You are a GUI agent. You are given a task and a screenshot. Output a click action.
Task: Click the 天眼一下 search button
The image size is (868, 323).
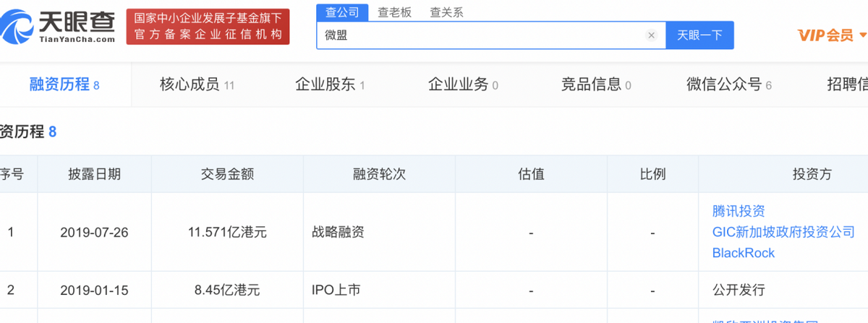[x=699, y=35]
